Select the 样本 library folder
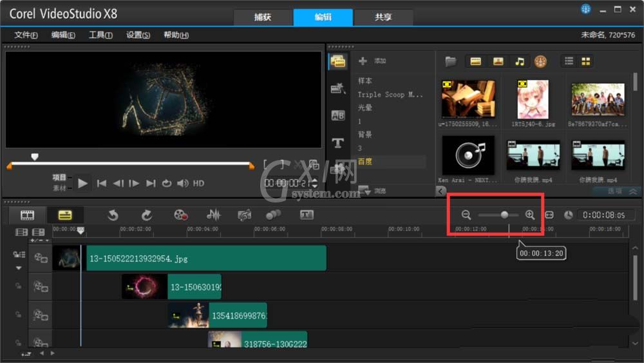Screen dimensions: 644x363 [x=365, y=81]
